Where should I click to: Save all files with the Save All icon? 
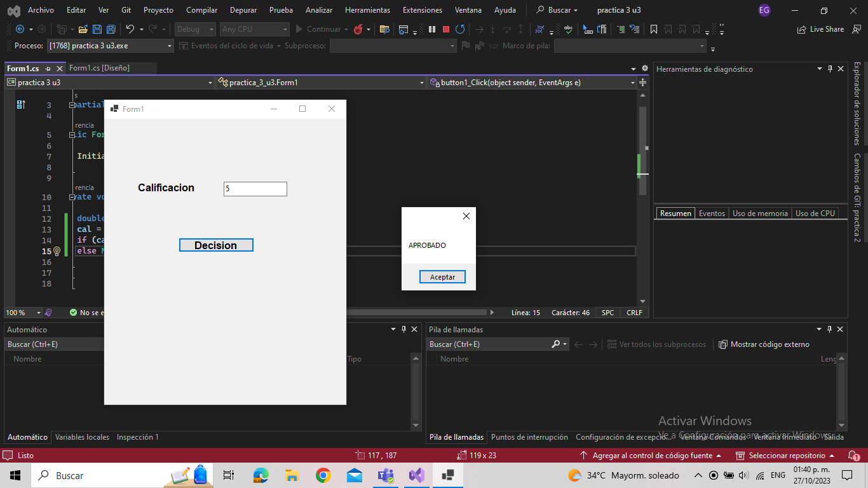[111, 29]
